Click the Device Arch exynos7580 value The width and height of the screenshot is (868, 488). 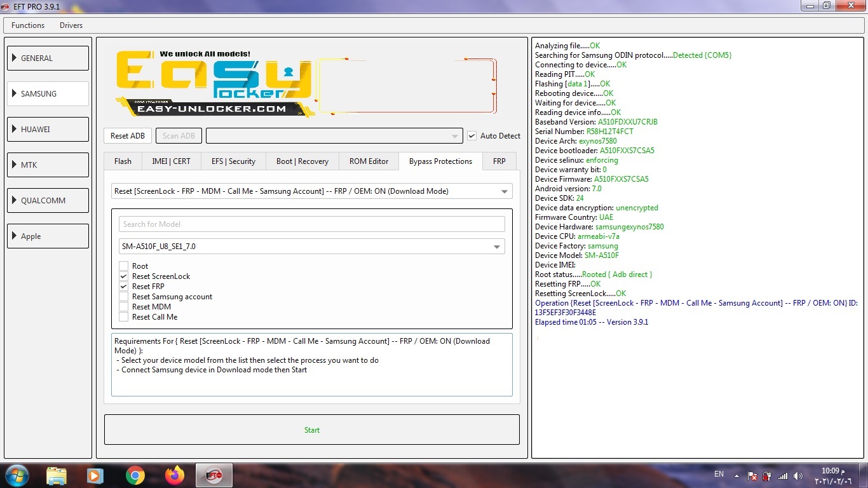[597, 141]
